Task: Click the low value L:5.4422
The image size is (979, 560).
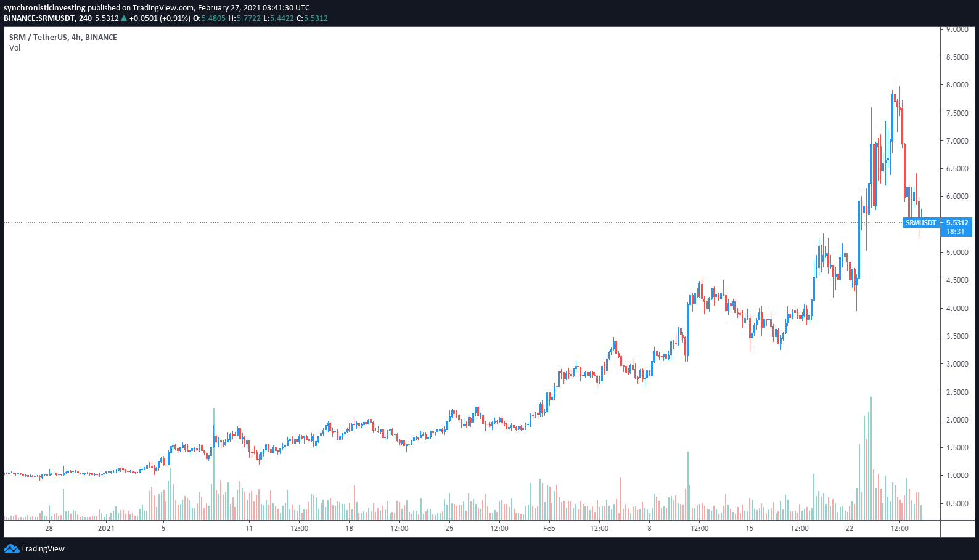Action: (279, 18)
